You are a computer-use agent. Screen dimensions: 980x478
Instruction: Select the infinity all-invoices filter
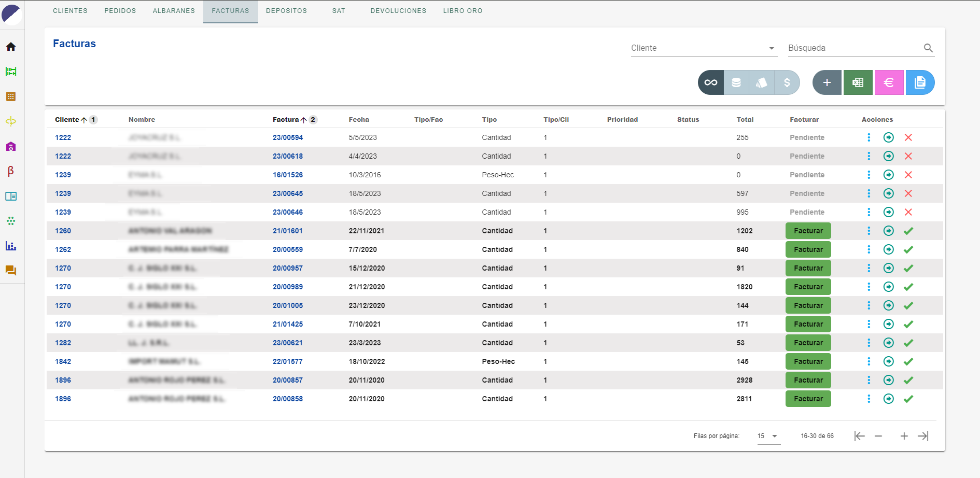711,82
